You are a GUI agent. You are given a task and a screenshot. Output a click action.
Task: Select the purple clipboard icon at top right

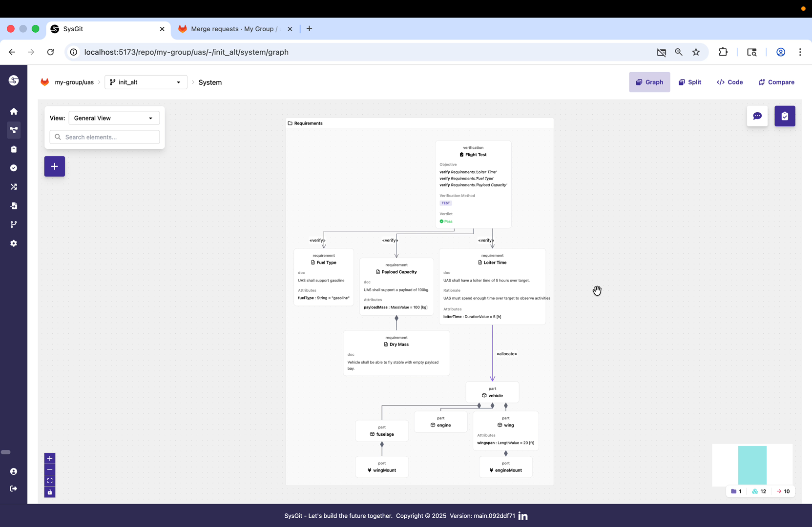click(785, 116)
